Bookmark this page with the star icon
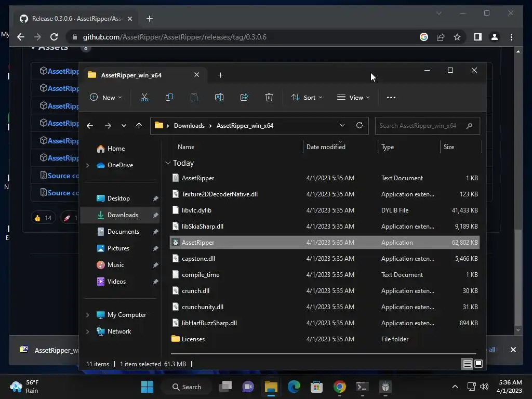The image size is (532, 399). pyautogui.click(x=457, y=37)
